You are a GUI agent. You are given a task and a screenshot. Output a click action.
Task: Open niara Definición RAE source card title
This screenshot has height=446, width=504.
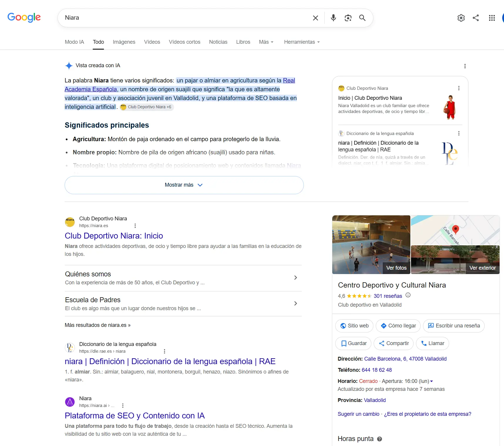378,146
